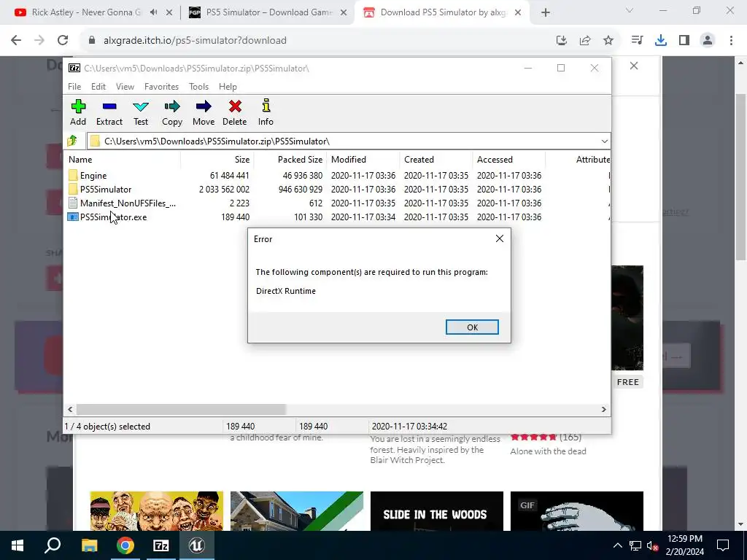Expand the 7-Zip path dropdown
The width and height of the screenshot is (747, 560).
pos(604,141)
